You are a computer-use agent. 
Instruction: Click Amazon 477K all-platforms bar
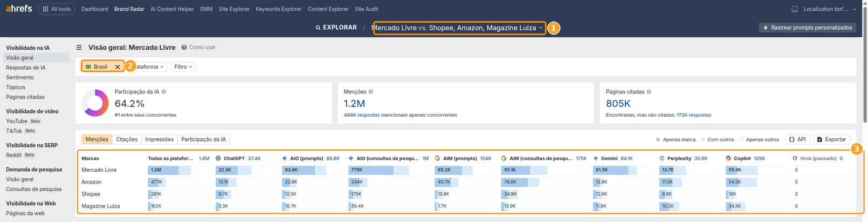[x=178, y=182]
